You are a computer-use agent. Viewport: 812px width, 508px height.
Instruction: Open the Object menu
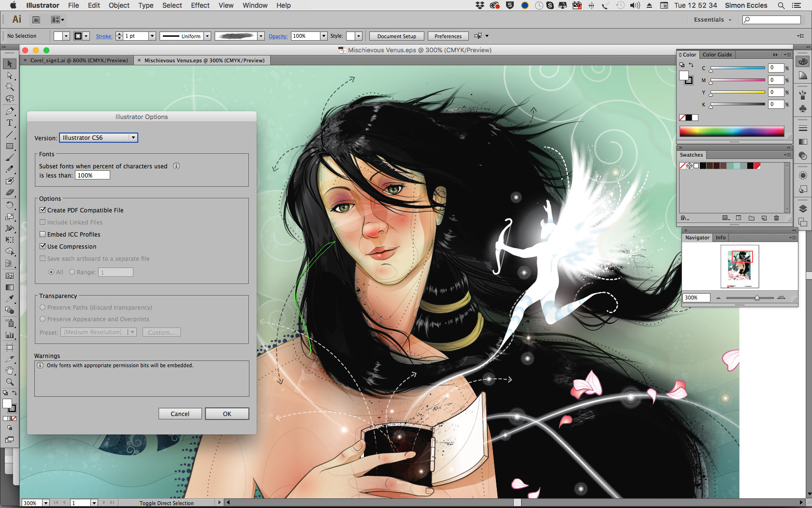pyautogui.click(x=119, y=5)
